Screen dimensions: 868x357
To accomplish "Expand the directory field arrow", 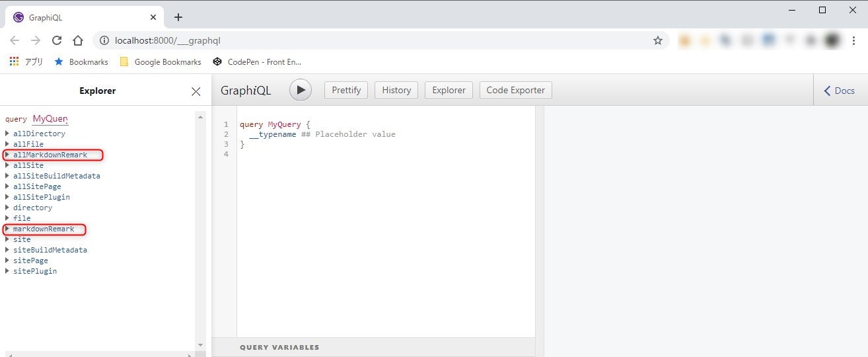I will tap(7, 208).
